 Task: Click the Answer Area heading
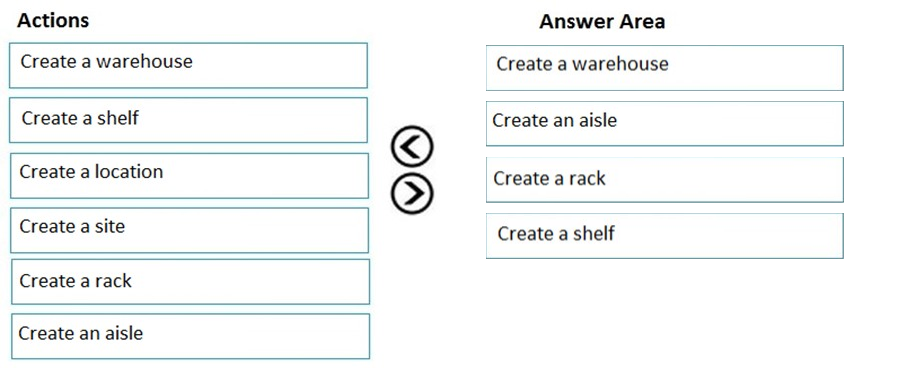[x=602, y=22]
